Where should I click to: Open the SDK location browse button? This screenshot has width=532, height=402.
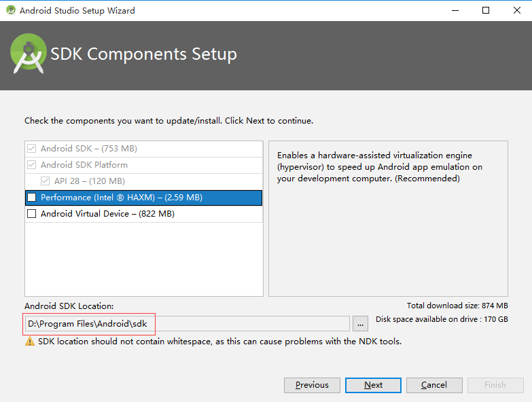tap(361, 324)
